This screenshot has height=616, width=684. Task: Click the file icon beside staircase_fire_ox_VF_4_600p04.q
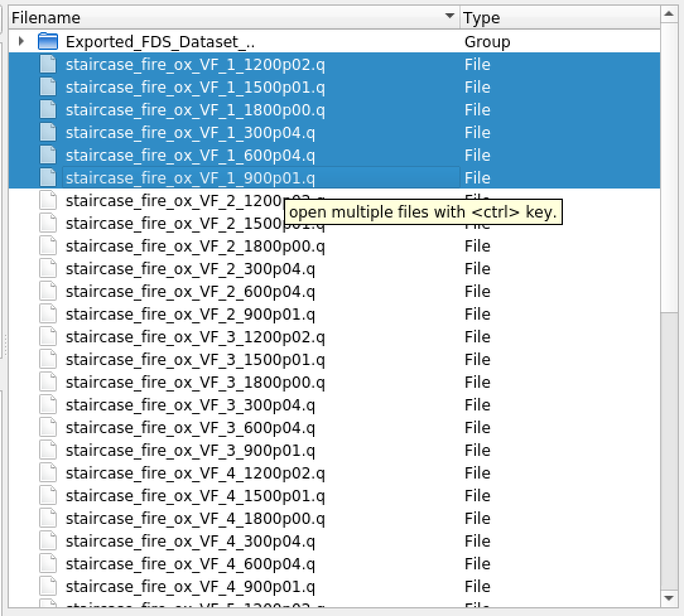[47, 563]
